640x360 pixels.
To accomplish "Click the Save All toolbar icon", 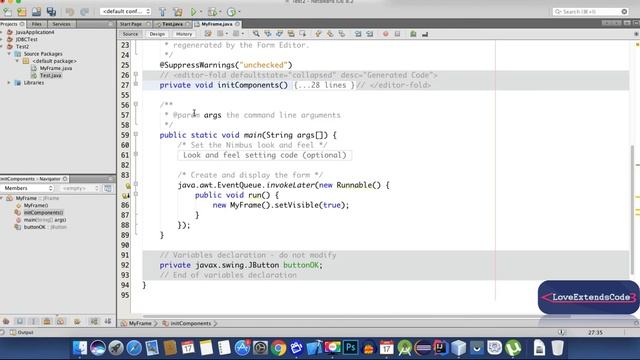I will pos(51,12).
